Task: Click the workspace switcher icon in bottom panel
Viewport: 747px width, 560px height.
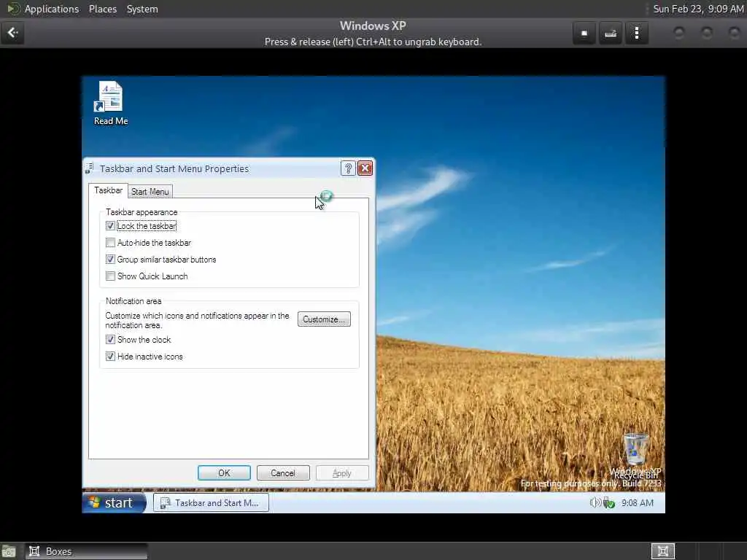Action: [662, 551]
